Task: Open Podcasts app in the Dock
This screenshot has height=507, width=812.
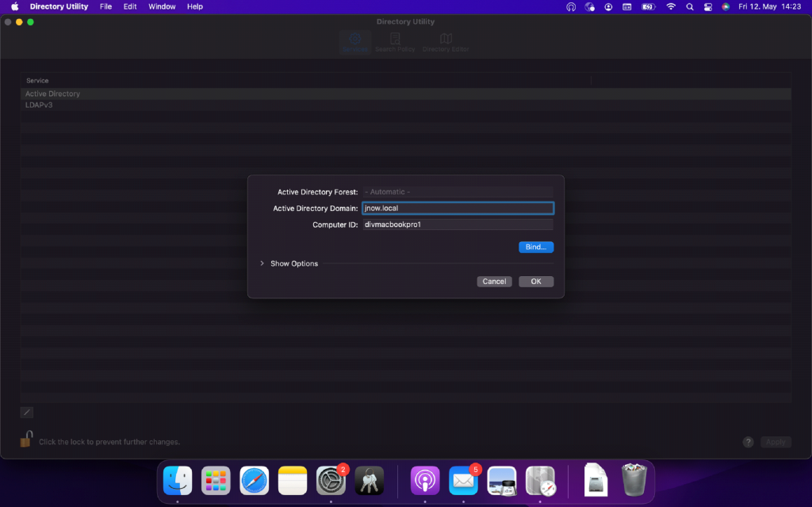Action: coord(425,480)
